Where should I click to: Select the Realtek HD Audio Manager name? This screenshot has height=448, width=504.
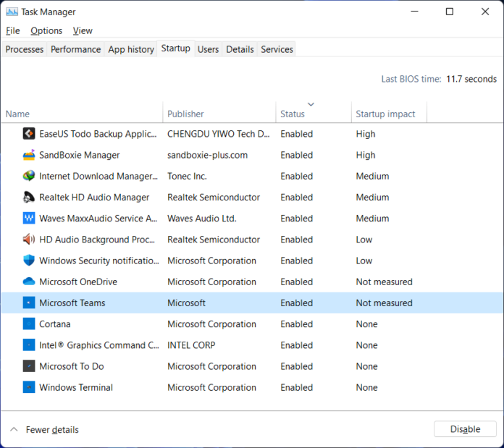pyautogui.click(x=94, y=197)
